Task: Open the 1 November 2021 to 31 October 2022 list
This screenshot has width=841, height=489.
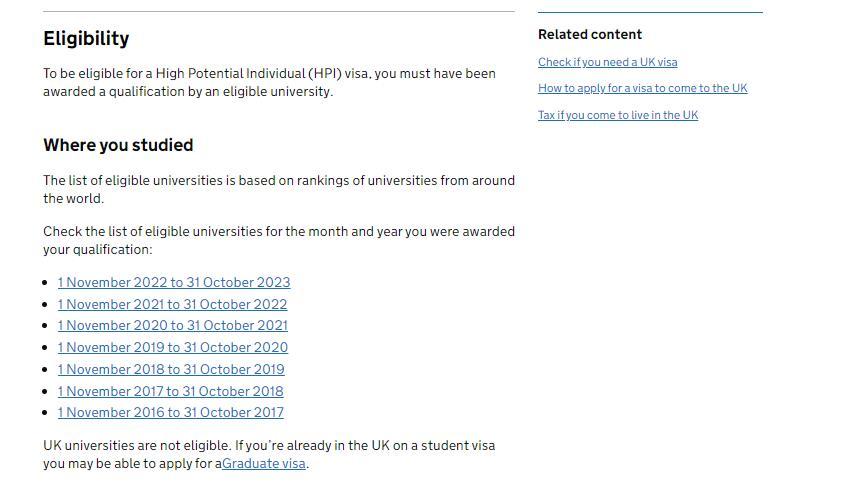Action: (172, 305)
